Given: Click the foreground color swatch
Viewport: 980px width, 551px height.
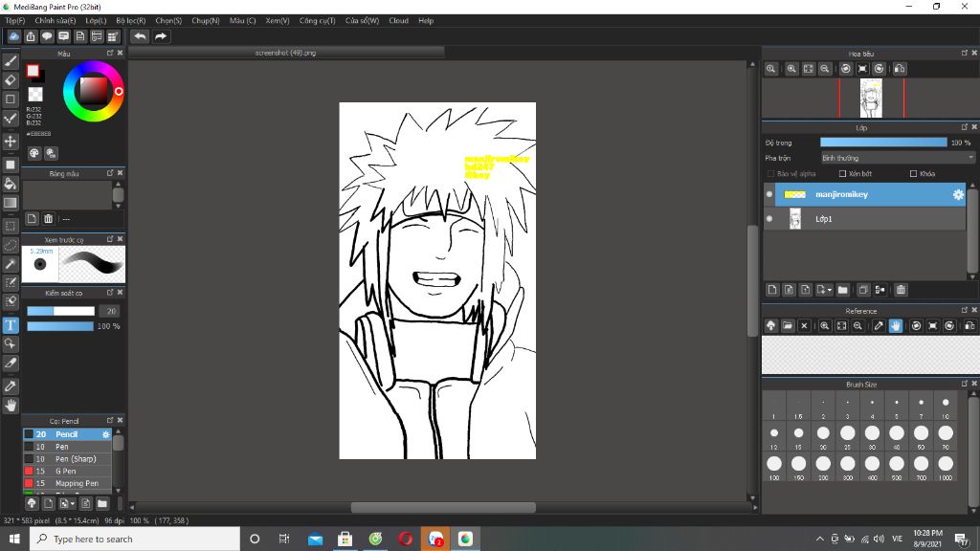Looking at the screenshot, I should [x=33, y=71].
